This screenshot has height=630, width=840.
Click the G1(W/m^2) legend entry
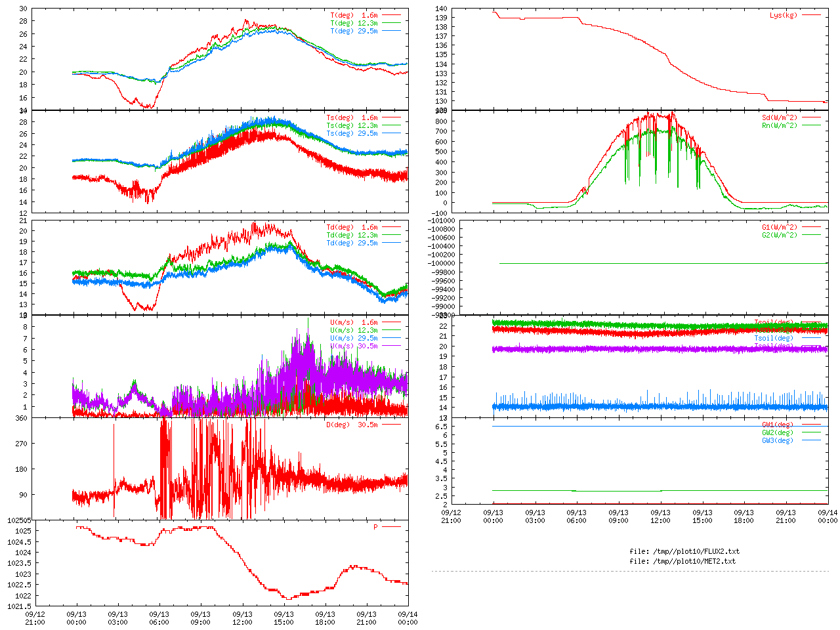779,227
